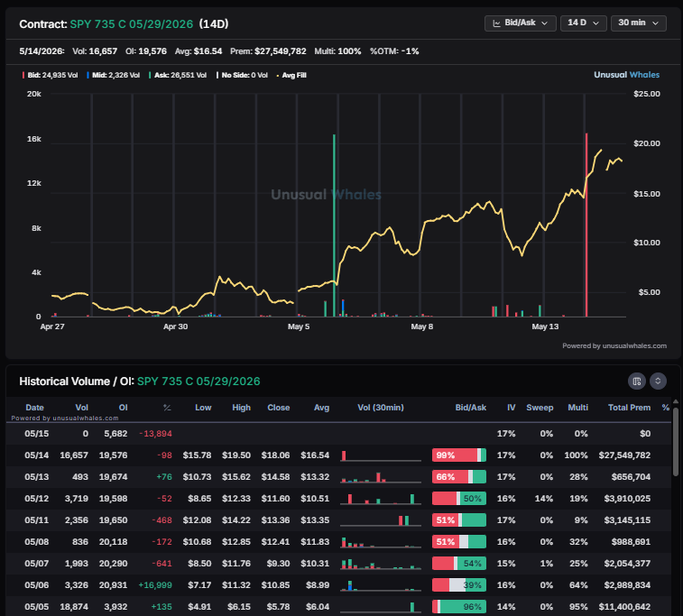Click the Unusual Whales link above the chart
683x616 pixels.
point(626,75)
